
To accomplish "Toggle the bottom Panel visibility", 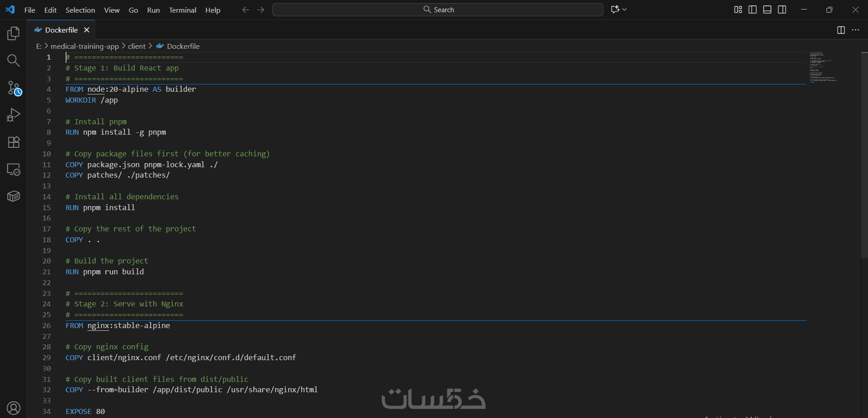I will point(767,9).
